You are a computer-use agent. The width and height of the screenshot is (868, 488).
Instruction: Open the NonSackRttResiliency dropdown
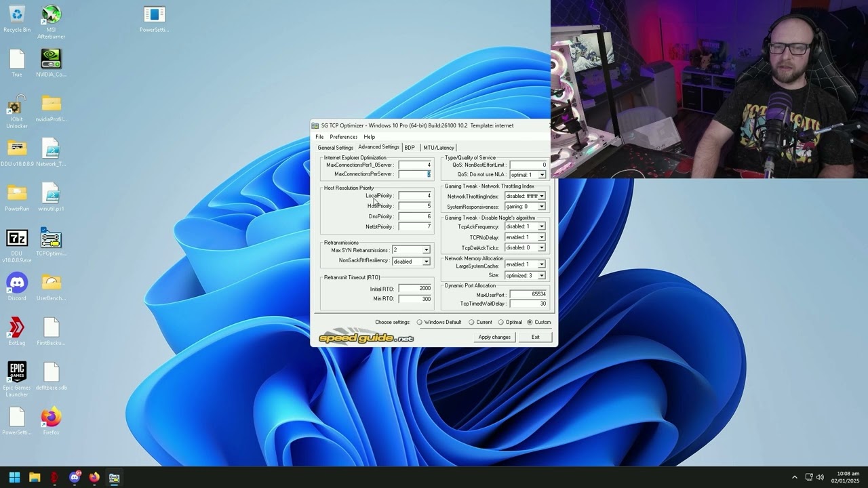point(427,262)
